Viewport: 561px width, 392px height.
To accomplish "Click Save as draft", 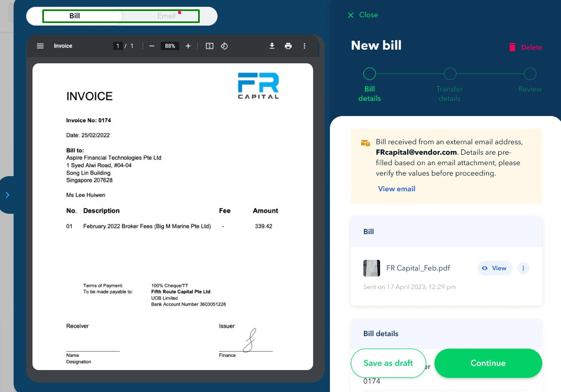I will (388, 363).
